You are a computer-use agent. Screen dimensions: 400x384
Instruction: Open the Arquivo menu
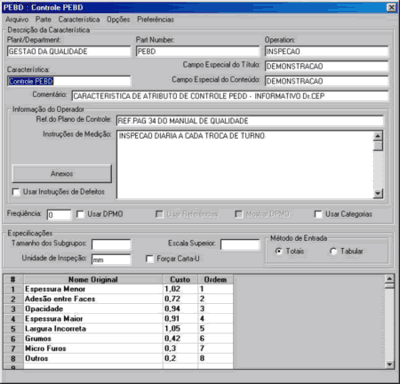[x=17, y=19]
